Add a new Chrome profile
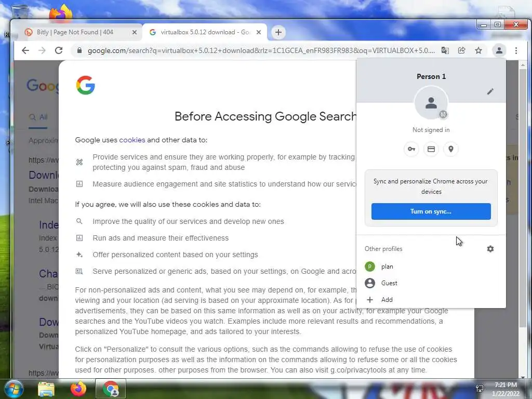The image size is (532, 399). coord(431,300)
